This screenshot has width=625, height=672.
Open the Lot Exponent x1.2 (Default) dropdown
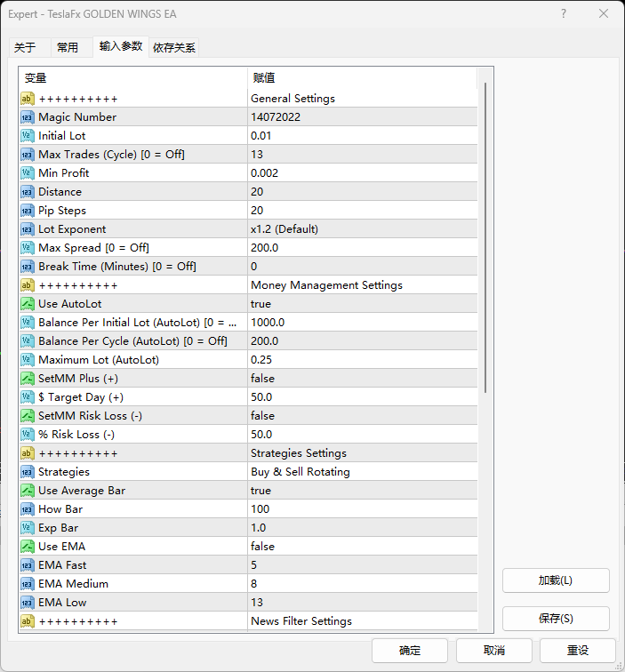click(361, 229)
